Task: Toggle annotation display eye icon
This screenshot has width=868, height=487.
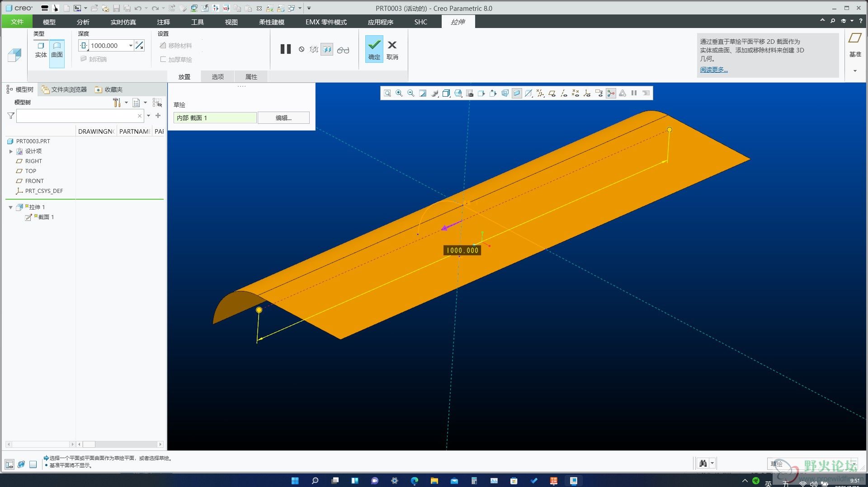Action: click(599, 93)
